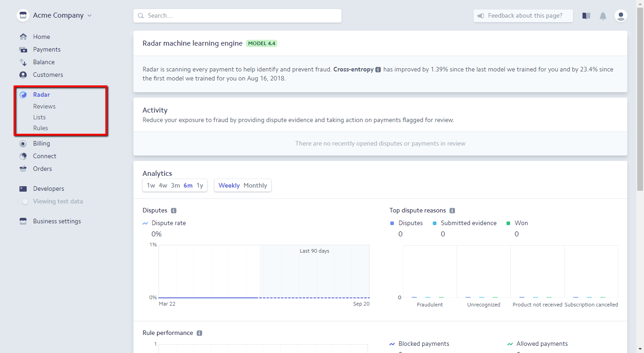644x353 pixels.
Task: Click the Subscription cancelled label
Action: click(591, 305)
